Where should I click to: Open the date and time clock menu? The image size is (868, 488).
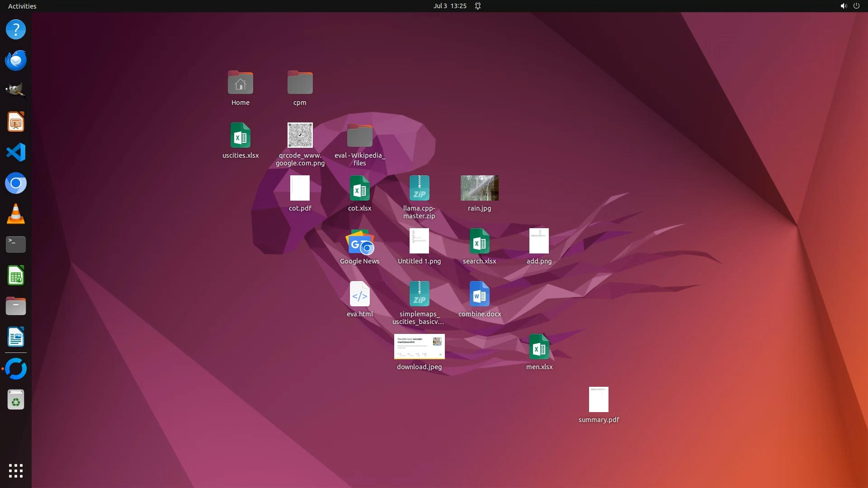[449, 6]
